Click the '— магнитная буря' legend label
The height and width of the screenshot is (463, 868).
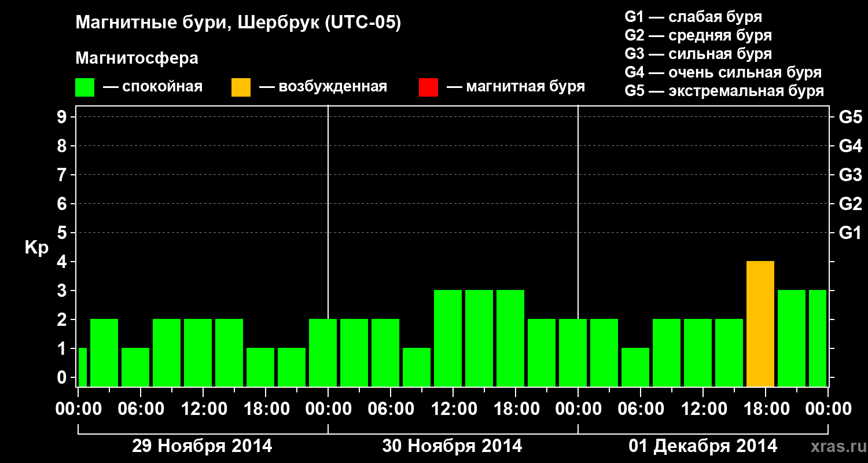click(x=516, y=87)
